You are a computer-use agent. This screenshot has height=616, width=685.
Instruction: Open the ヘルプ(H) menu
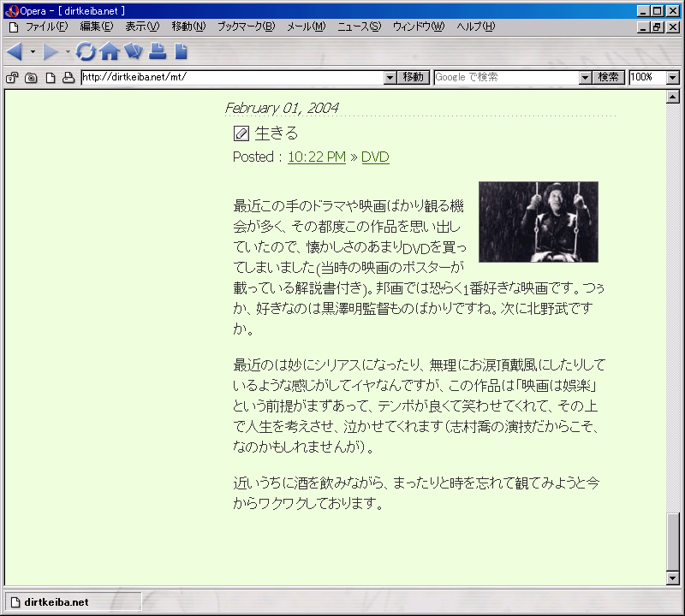coord(476,27)
